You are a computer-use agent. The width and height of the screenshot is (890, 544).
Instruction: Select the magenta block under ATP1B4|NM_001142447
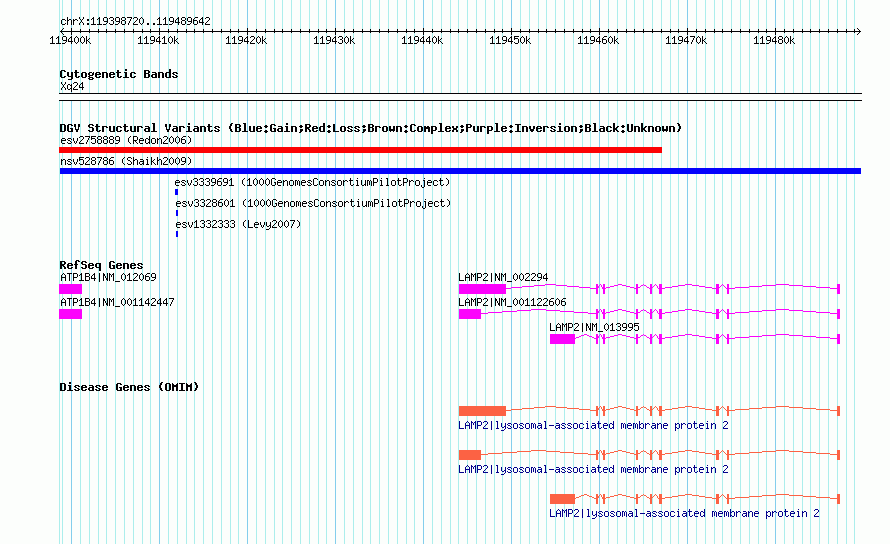tap(70, 314)
